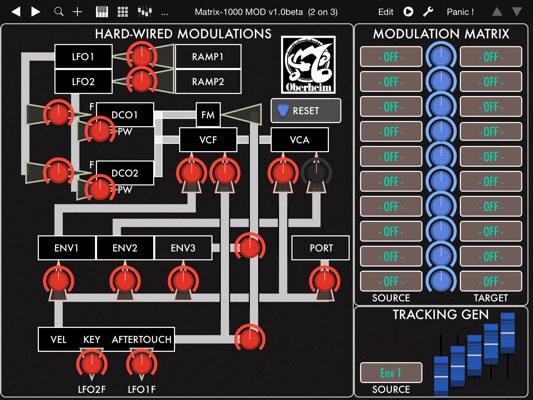Click the right red knob under VCF
Screen dimensions: 533x400
coord(225,172)
